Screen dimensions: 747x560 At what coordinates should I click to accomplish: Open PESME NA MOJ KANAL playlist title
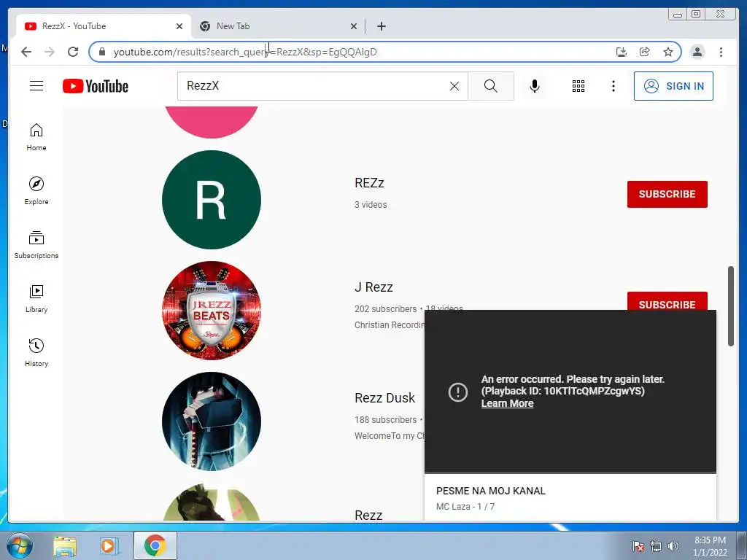tap(491, 491)
